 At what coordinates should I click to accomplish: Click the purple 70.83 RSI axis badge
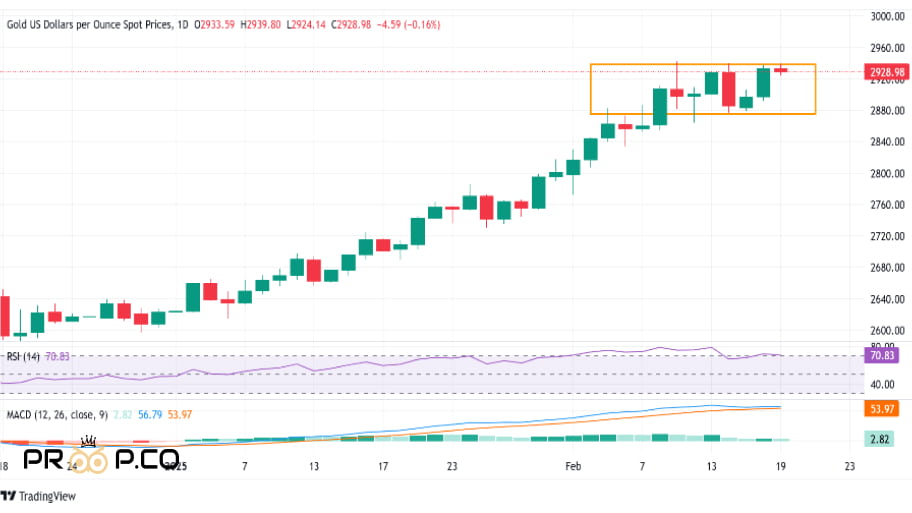click(x=882, y=355)
